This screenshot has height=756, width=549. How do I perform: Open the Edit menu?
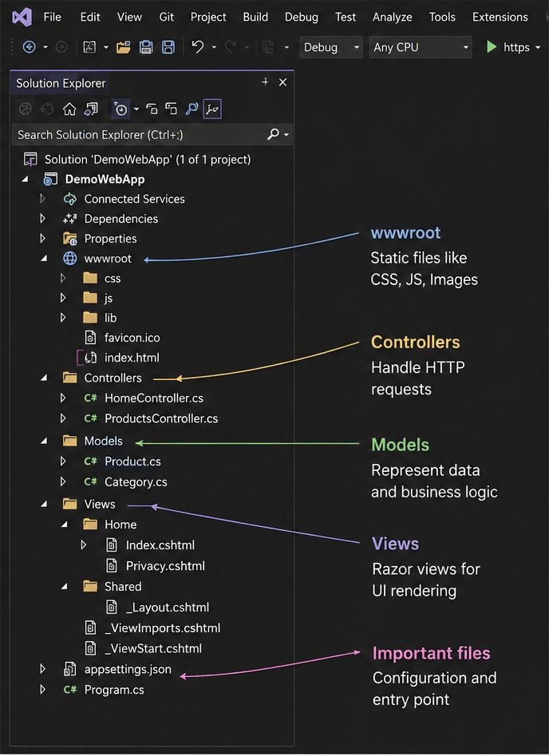coord(90,17)
